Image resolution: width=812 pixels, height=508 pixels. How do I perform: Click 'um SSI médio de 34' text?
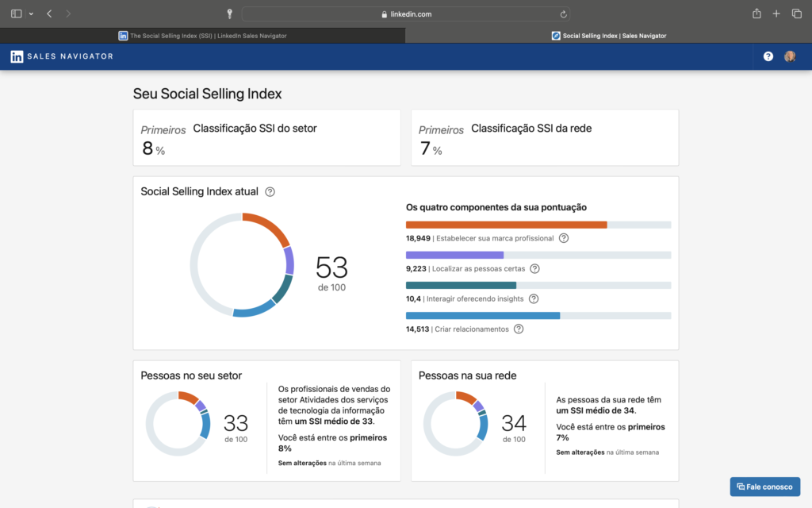tap(595, 410)
